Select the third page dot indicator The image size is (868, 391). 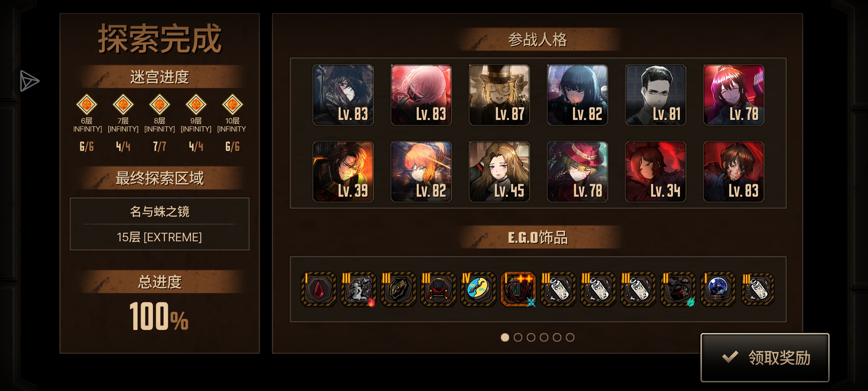pyautogui.click(x=531, y=337)
